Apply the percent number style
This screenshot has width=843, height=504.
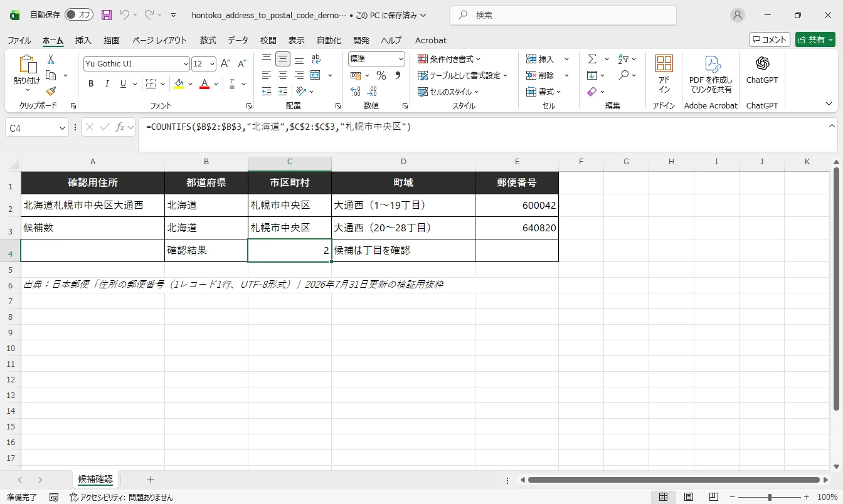tap(381, 75)
